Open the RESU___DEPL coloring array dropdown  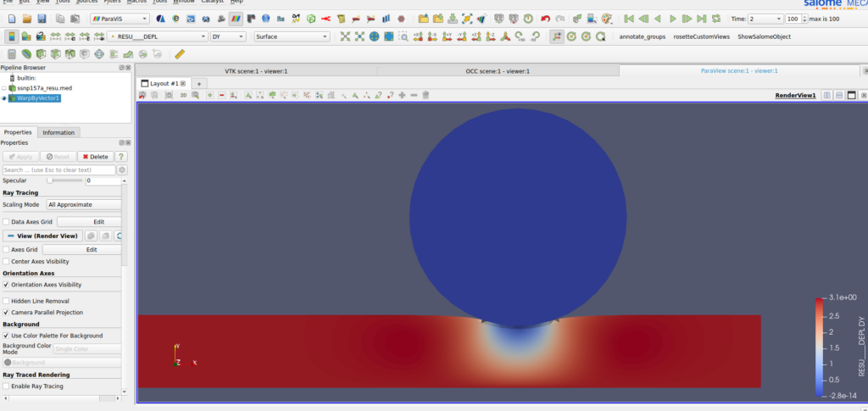(x=158, y=36)
